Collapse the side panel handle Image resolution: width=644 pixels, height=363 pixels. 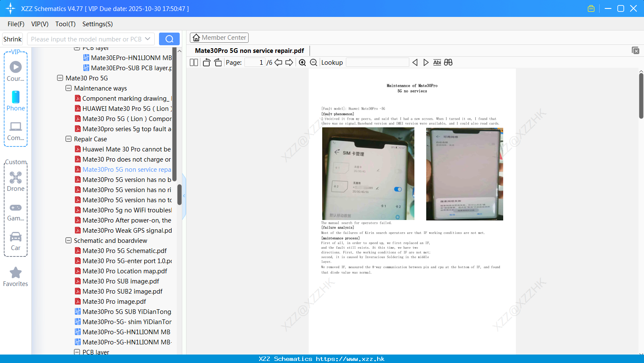click(184, 196)
